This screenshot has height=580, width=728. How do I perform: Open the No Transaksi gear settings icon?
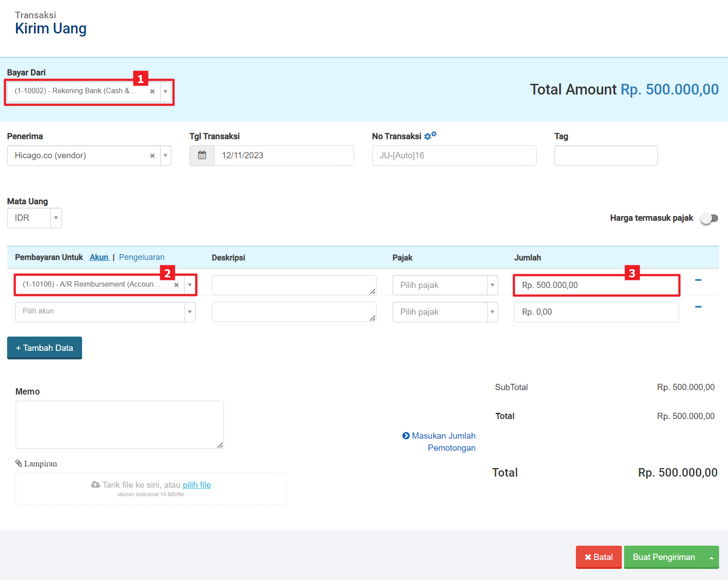430,136
